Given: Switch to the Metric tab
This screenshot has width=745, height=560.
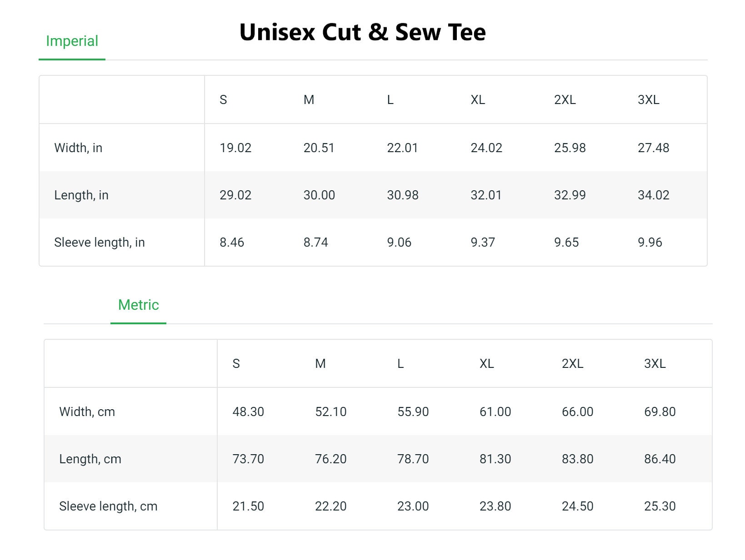Looking at the screenshot, I should coord(138,305).
